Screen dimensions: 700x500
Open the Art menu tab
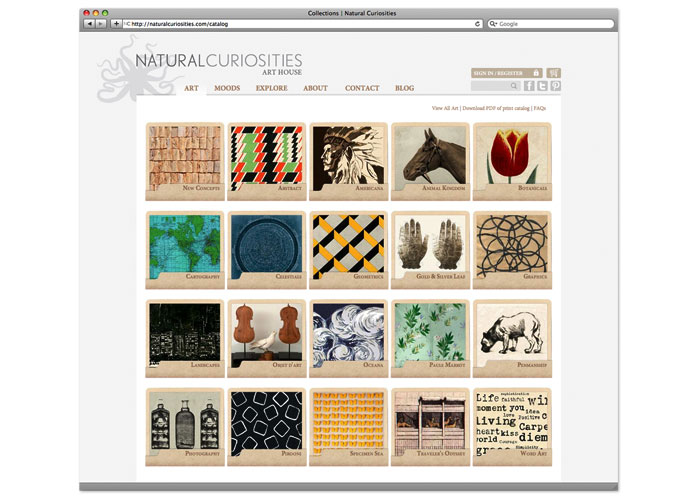(x=191, y=88)
